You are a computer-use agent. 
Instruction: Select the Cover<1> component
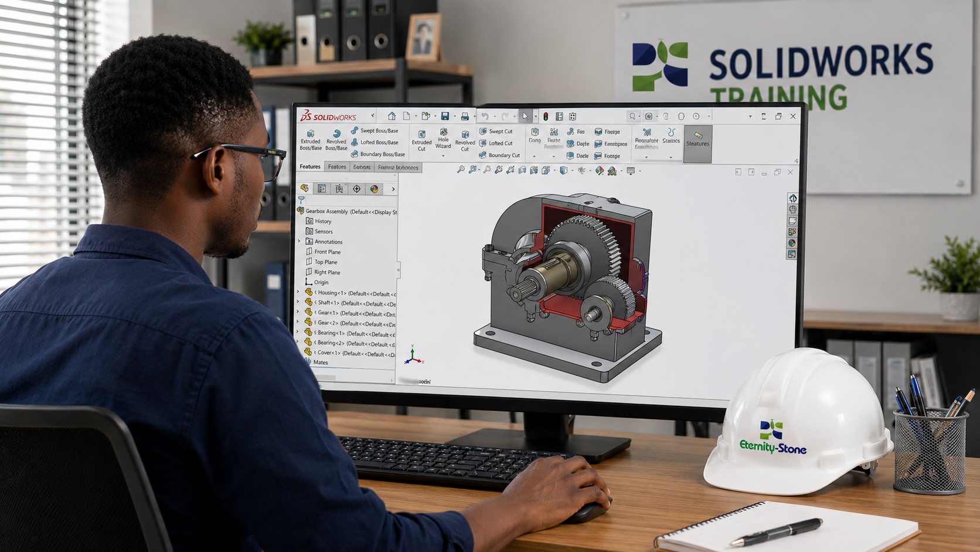tap(350, 353)
